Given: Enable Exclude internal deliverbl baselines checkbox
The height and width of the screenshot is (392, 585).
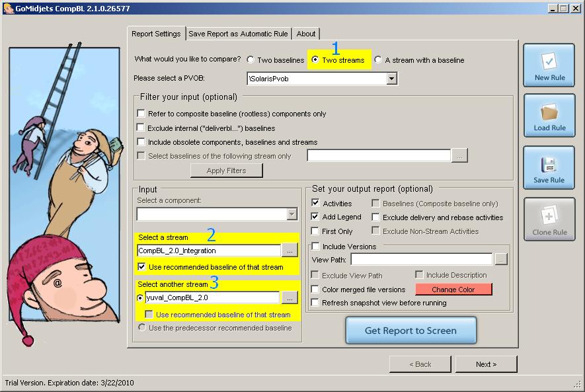Looking at the screenshot, I should (141, 128).
